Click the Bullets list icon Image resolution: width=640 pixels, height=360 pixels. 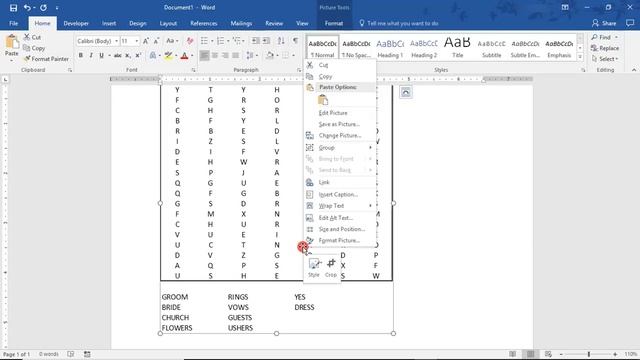pyautogui.click(x=204, y=41)
